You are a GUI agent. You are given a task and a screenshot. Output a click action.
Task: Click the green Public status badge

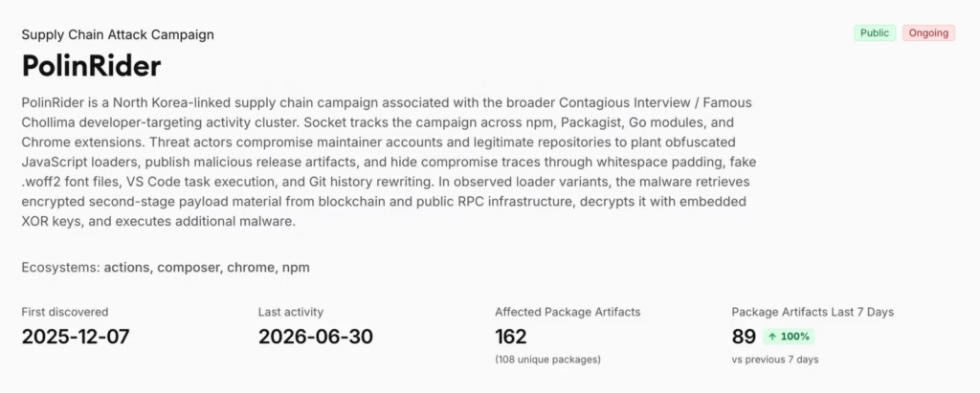875,33
